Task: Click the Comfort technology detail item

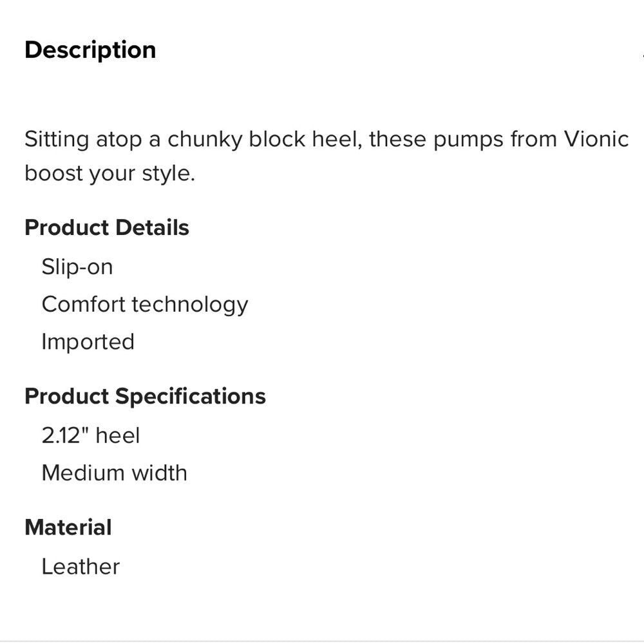Action: click(145, 305)
